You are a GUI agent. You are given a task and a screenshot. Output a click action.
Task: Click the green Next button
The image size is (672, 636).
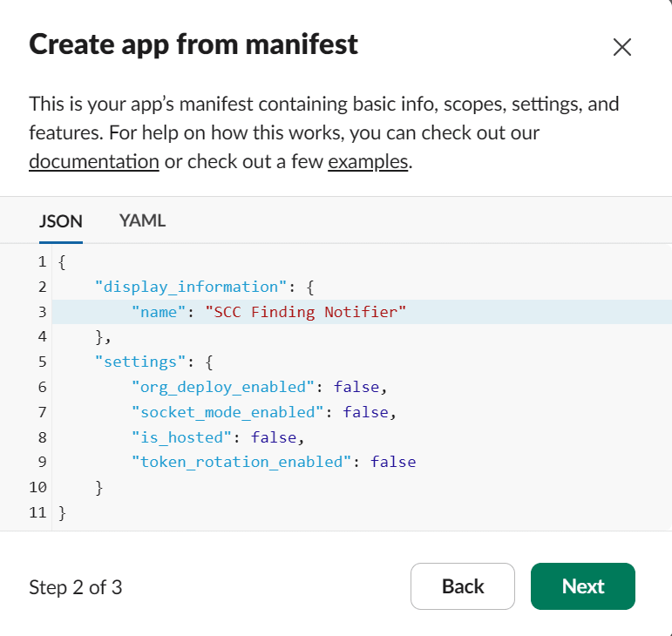click(583, 585)
